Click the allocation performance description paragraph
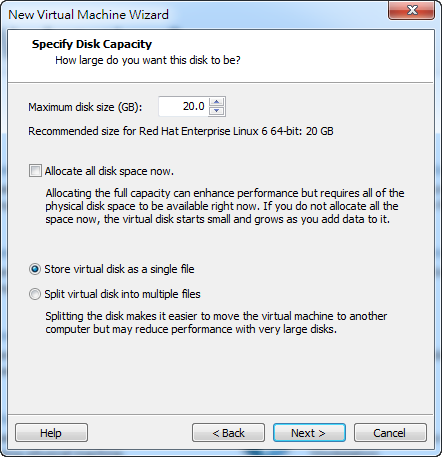Viewport: 442px width, 457px height. click(225, 206)
